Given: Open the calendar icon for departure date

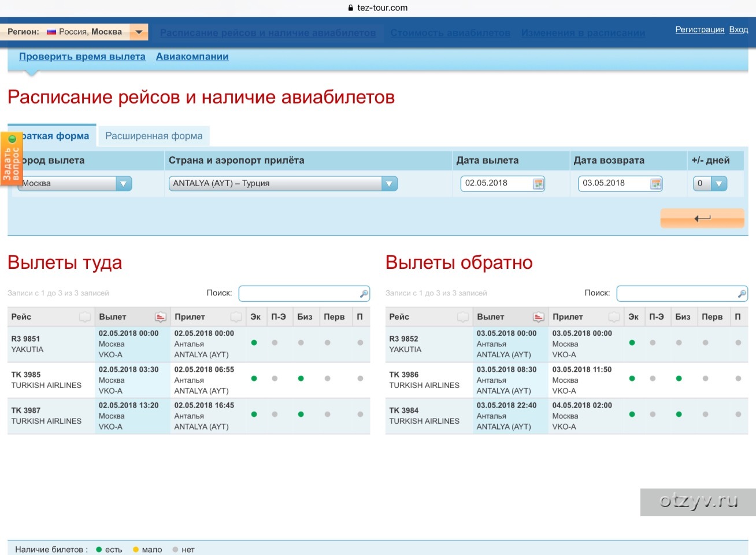Looking at the screenshot, I should tap(538, 184).
